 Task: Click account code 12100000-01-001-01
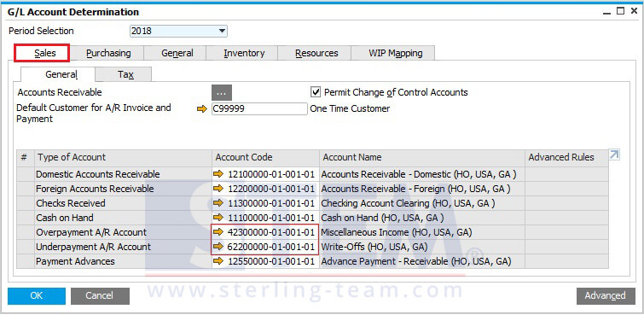point(271,174)
